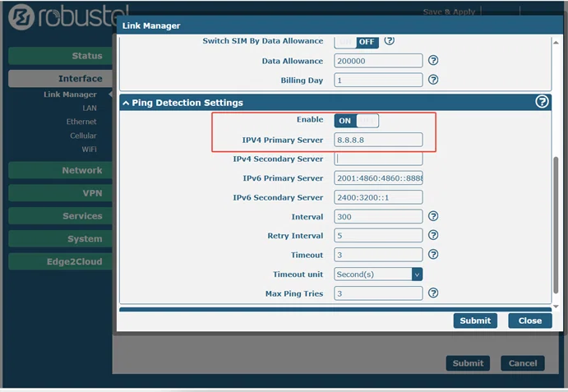Click the Retry Interval input field
568x392 pixels.
point(378,236)
